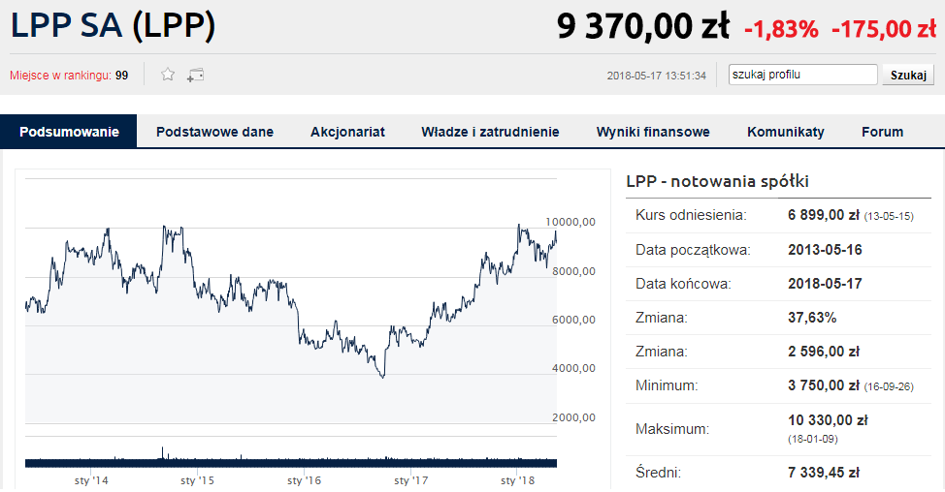Image resolution: width=945 pixels, height=492 pixels.
Task: Click the 'Miejsce w rankingu' link
Action: [68, 75]
